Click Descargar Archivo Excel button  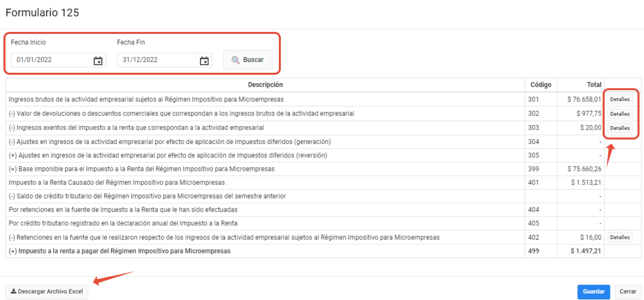tap(47, 292)
